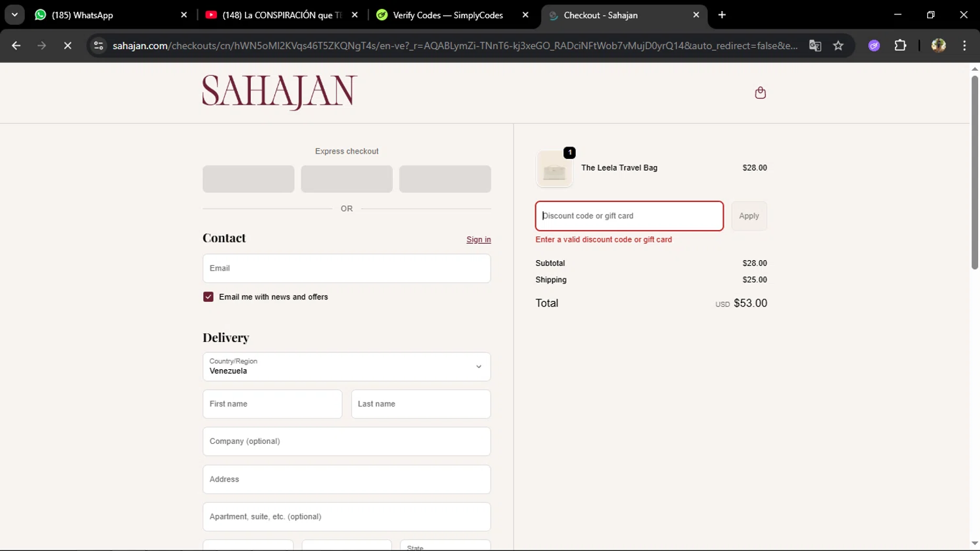980x551 pixels.
Task: Close the Verify Codes SimplyCodes tab
Action: click(525, 15)
